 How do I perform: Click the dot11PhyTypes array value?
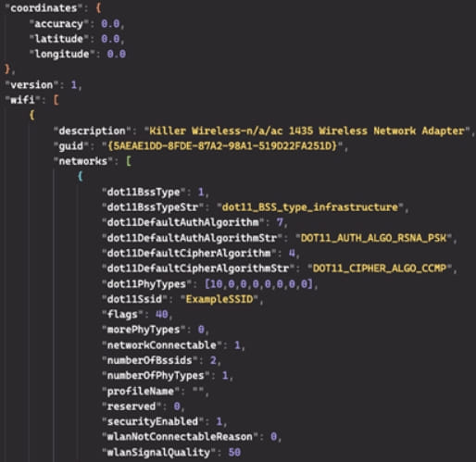pyautogui.click(x=258, y=283)
